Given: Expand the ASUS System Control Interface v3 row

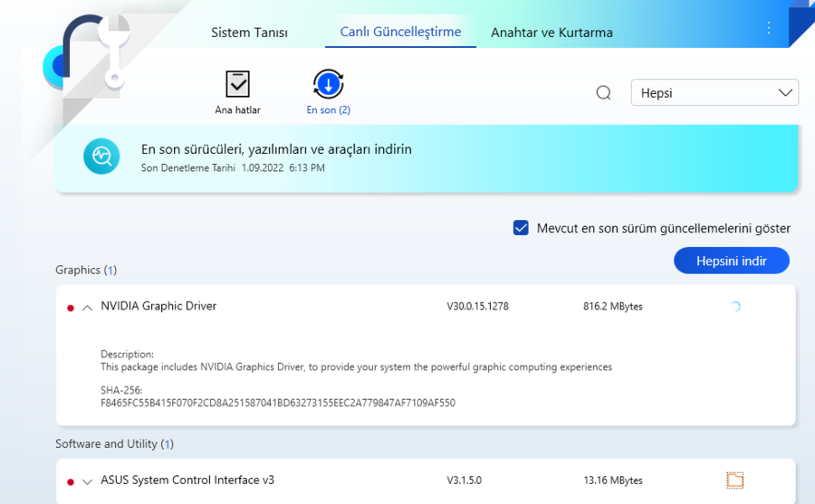Looking at the screenshot, I should point(87,481).
